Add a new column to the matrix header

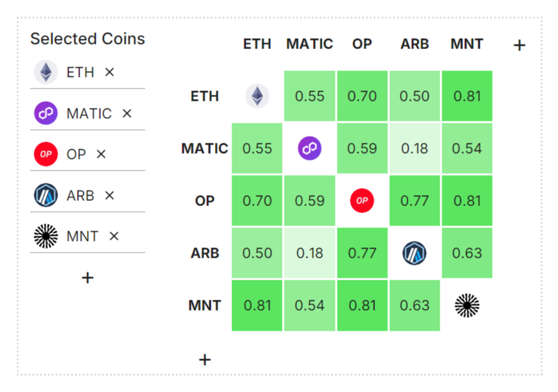click(x=520, y=45)
